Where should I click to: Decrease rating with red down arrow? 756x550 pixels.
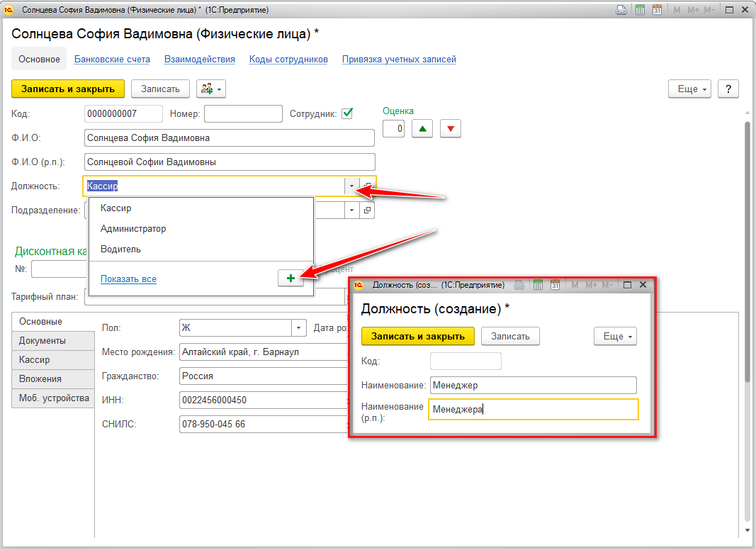451,129
